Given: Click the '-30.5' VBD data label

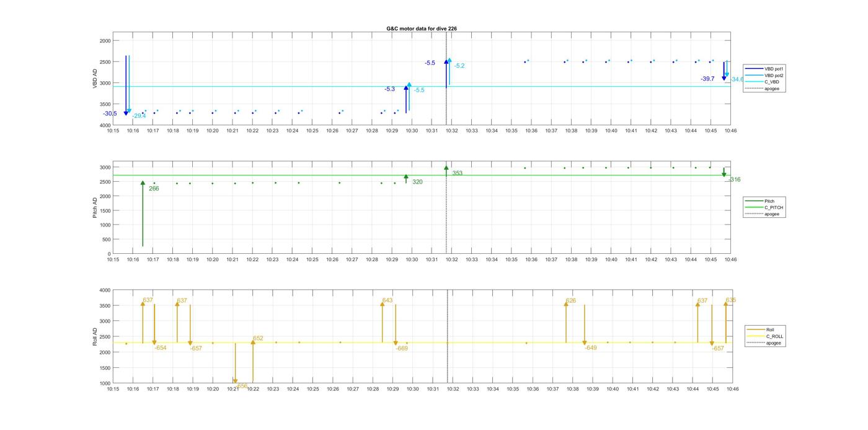Looking at the screenshot, I should 110,114.
